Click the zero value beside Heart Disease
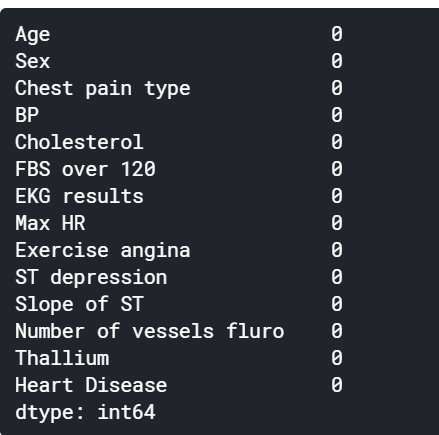439x435 pixels. click(337, 385)
